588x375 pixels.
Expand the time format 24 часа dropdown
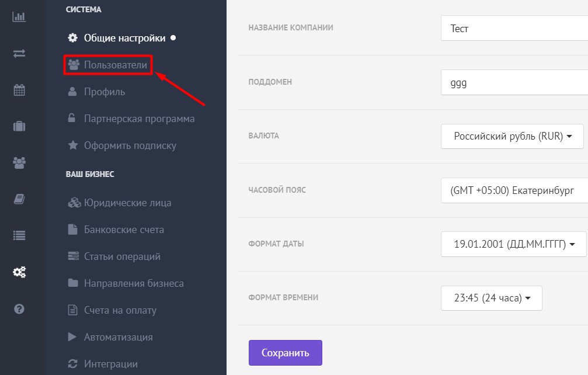pyautogui.click(x=491, y=298)
